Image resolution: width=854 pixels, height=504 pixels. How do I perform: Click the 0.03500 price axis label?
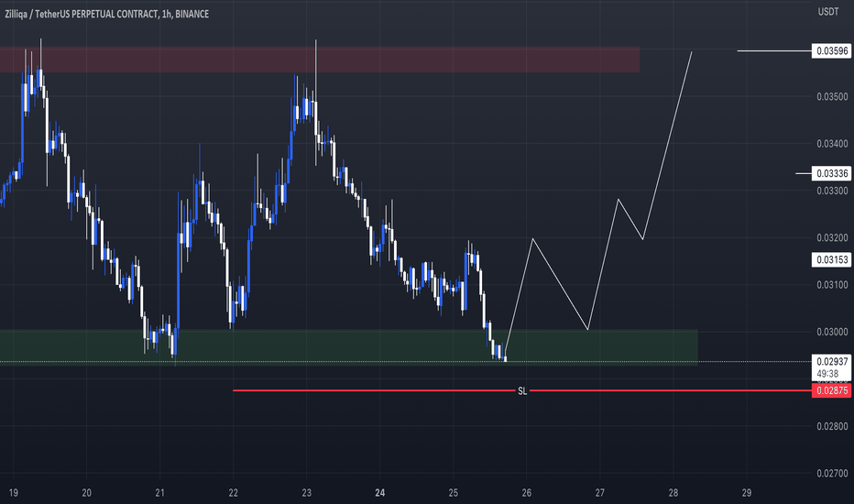(x=832, y=97)
